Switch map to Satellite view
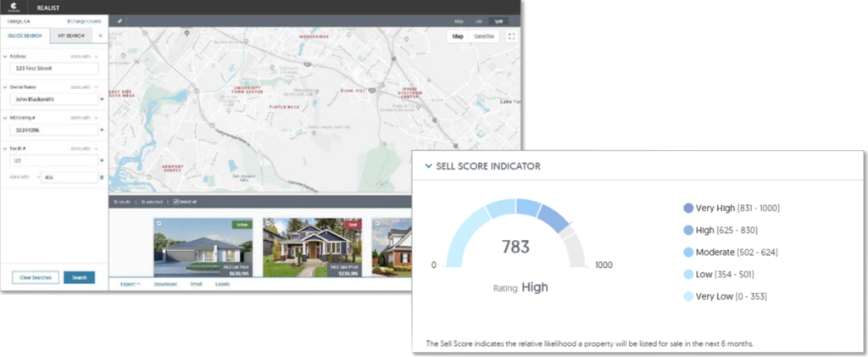Viewport: 868px width, 357px height. point(484,36)
